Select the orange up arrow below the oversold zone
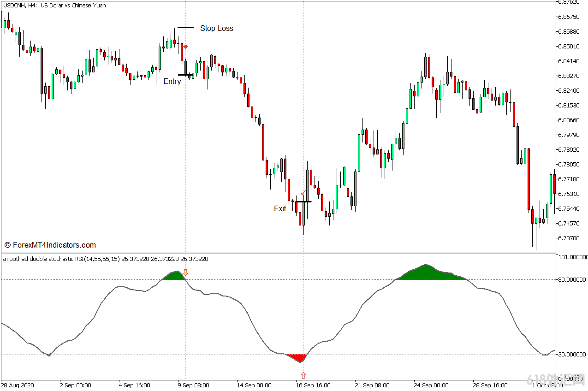Image resolution: width=588 pixels, height=391 pixels. click(x=303, y=376)
